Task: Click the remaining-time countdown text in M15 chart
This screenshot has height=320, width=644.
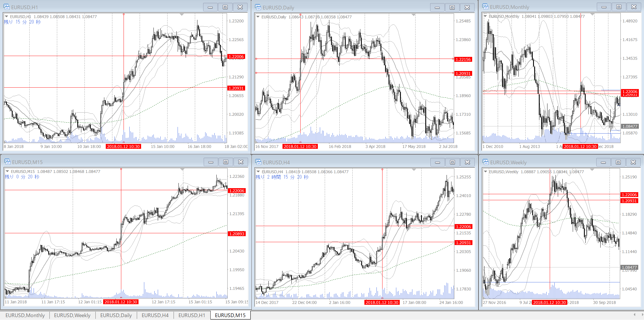Action: pyautogui.click(x=22, y=177)
